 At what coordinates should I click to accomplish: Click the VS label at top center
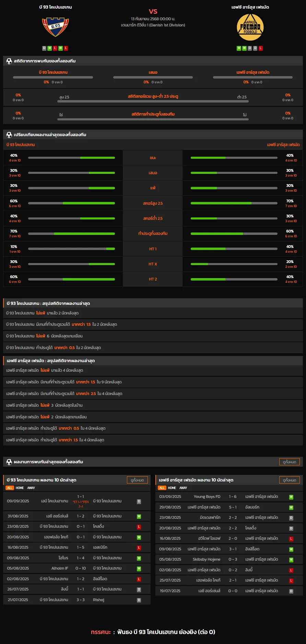click(x=153, y=11)
